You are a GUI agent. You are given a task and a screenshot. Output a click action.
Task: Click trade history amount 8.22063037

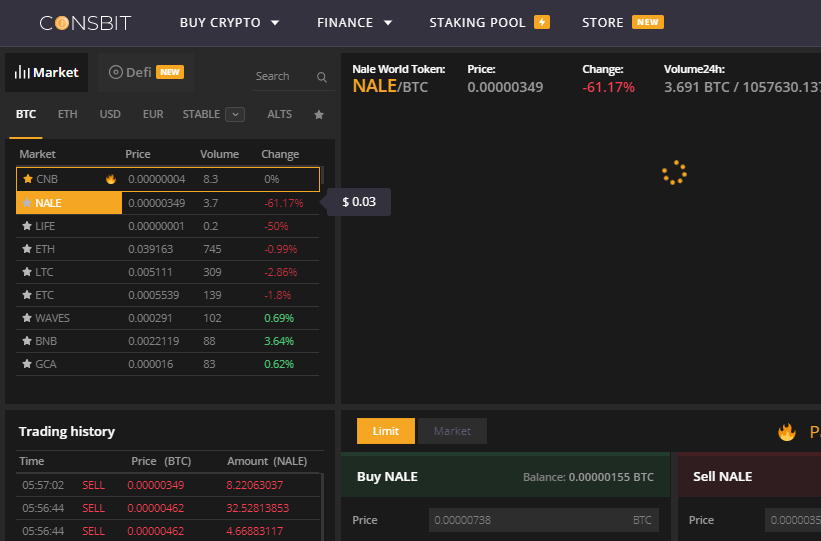[254, 485]
